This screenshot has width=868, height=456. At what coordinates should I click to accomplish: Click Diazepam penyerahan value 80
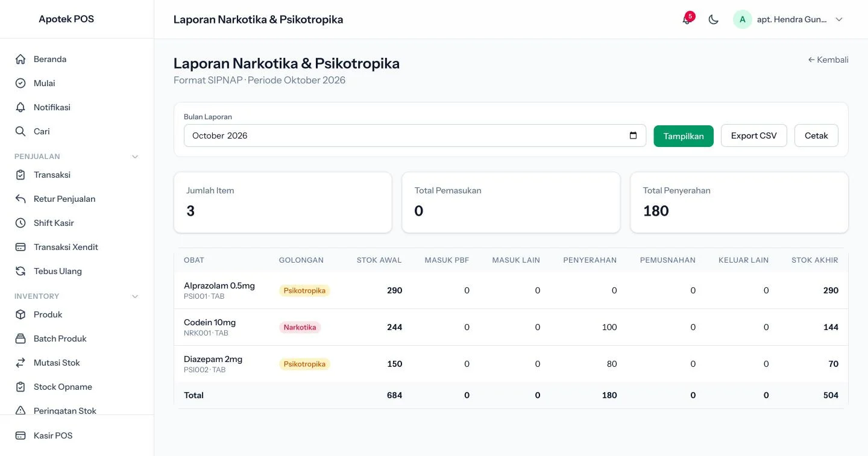(x=611, y=364)
